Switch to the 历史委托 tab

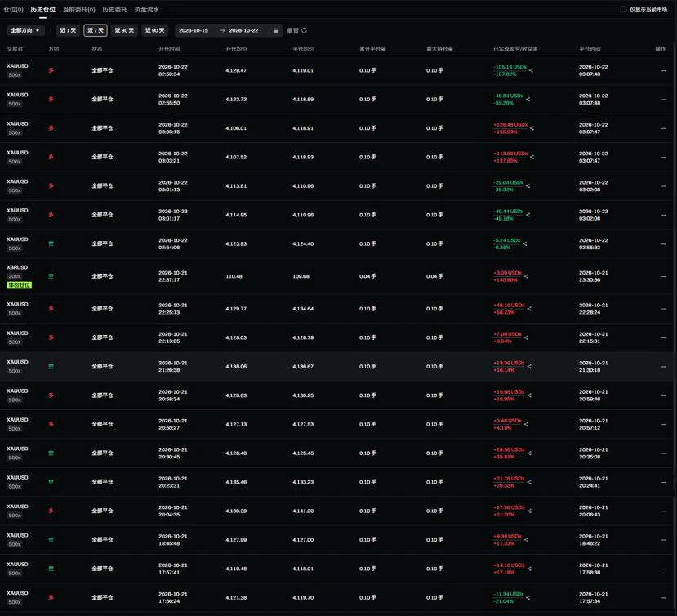tap(114, 9)
